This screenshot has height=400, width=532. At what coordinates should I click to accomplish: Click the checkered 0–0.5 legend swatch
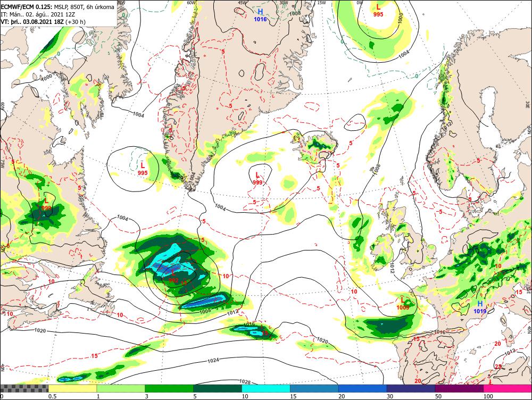pos(24,388)
